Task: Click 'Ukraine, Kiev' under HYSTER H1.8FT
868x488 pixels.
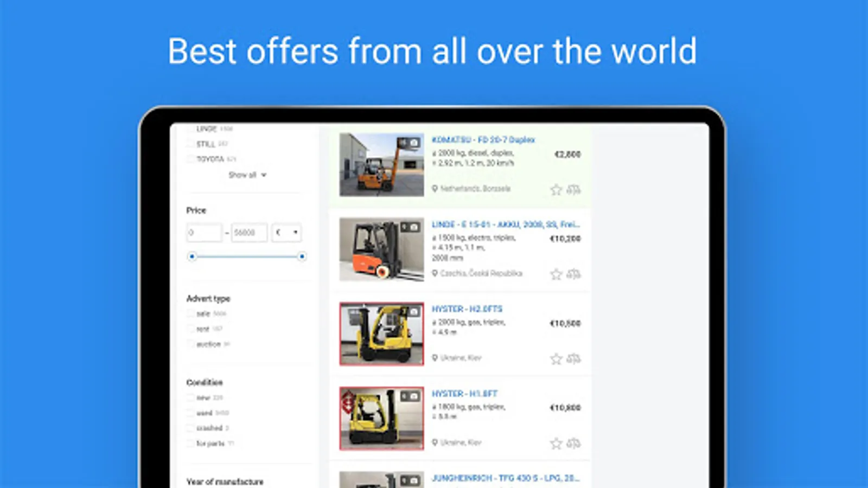Action: tap(461, 442)
